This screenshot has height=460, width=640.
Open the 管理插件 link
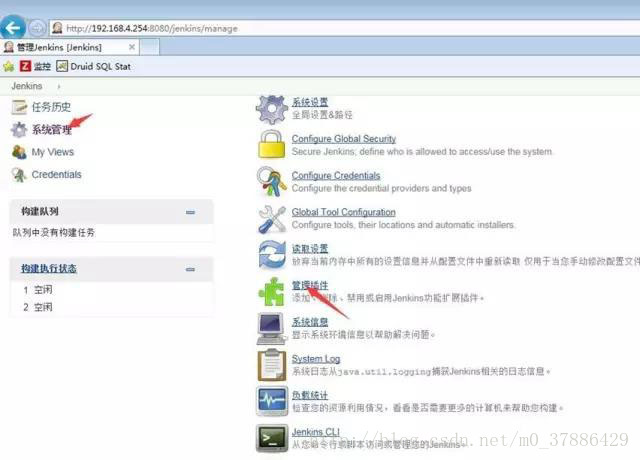point(310,285)
